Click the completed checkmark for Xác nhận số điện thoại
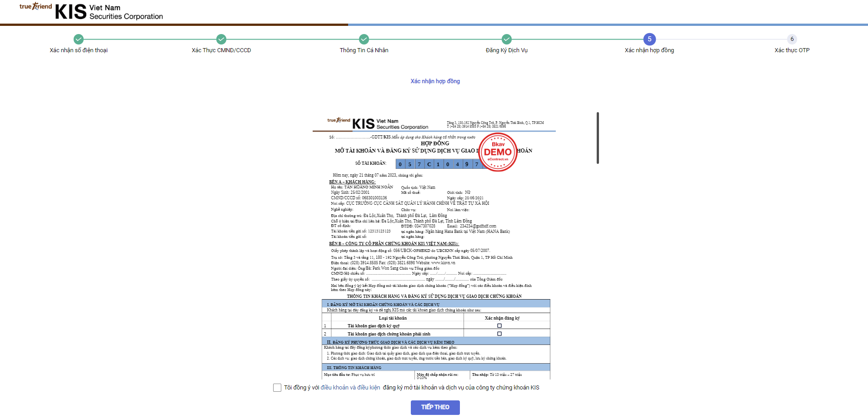This screenshot has height=419, width=868. tap(79, 39)
